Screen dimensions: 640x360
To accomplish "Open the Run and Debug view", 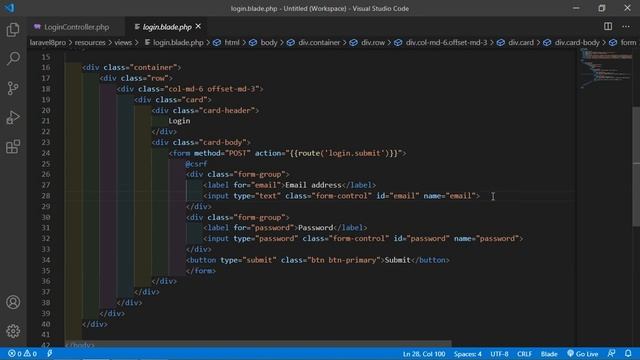I will pyautogui.click(x=13, y=118).
